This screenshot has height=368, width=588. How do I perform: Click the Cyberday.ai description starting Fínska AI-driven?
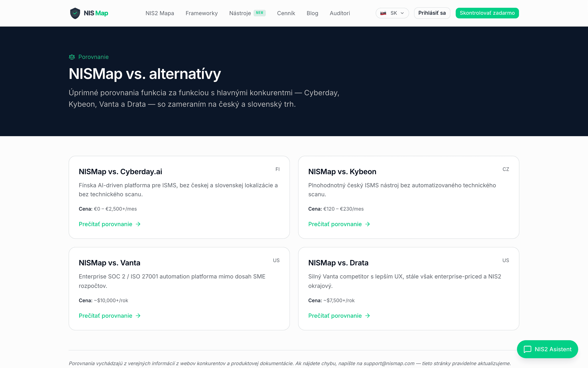click(178, 190)
